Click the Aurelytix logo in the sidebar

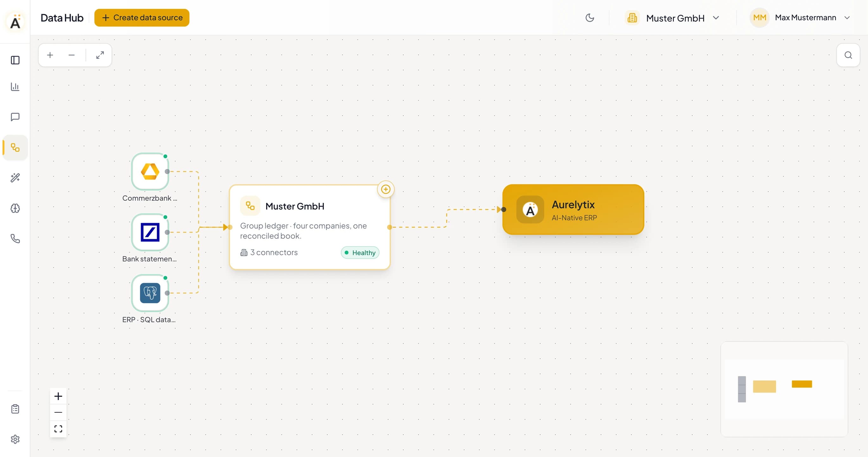coord(15,22)
